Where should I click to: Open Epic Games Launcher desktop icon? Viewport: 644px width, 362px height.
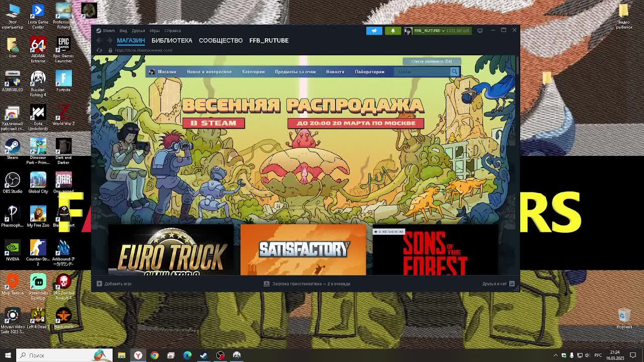click(63, 50)
